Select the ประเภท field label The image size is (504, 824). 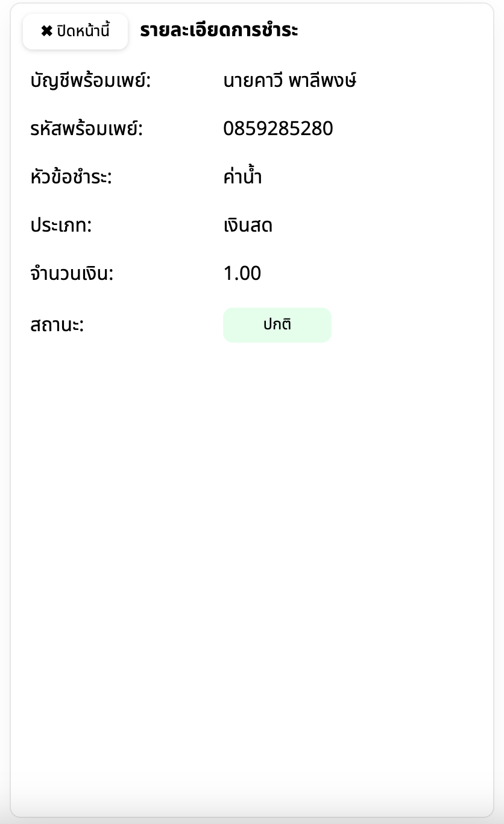60,226
